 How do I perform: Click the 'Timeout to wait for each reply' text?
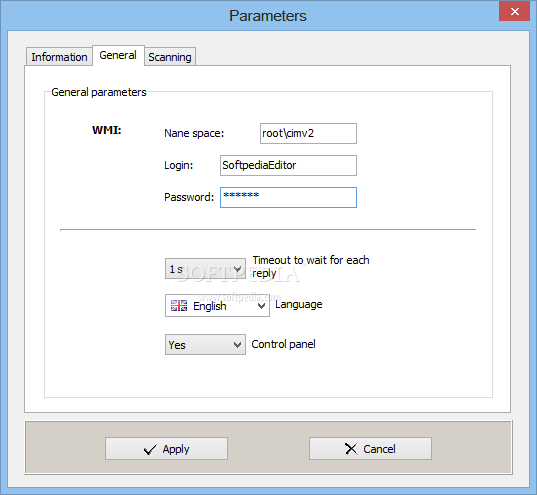pyautogui.click(x=311, y=267)
